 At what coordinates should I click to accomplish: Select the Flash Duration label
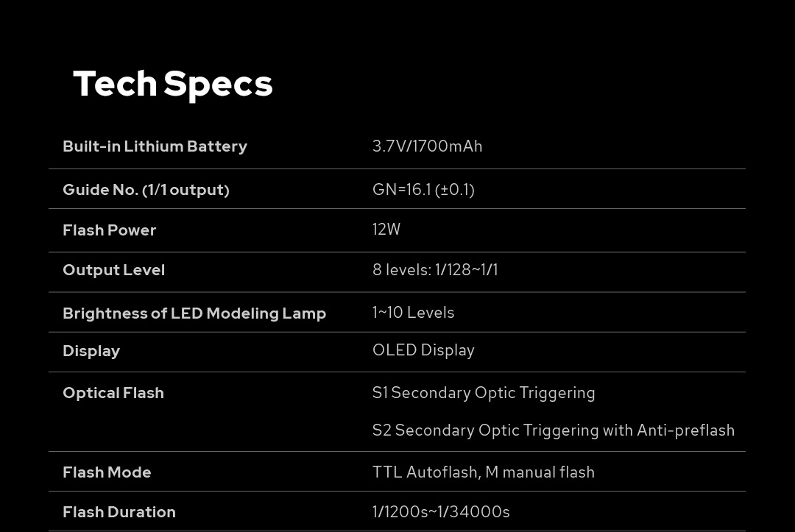coord(119,512)
